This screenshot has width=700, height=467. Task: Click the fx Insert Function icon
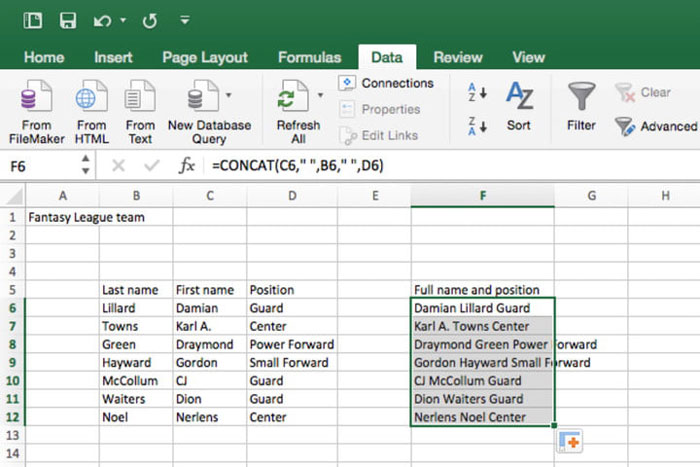pyautogui.click(x=187, y=166)
